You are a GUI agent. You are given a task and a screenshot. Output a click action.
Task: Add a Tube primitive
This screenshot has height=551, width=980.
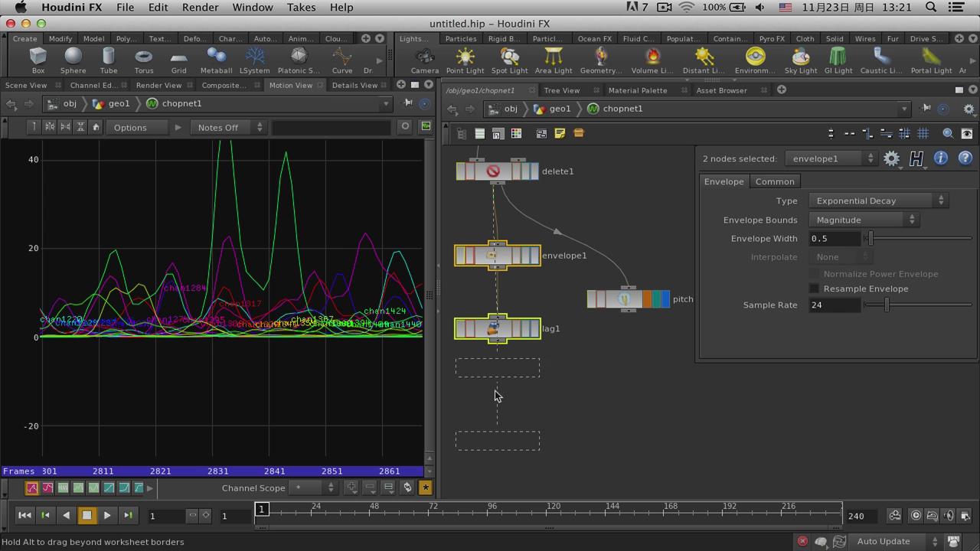tap(109, 60)
